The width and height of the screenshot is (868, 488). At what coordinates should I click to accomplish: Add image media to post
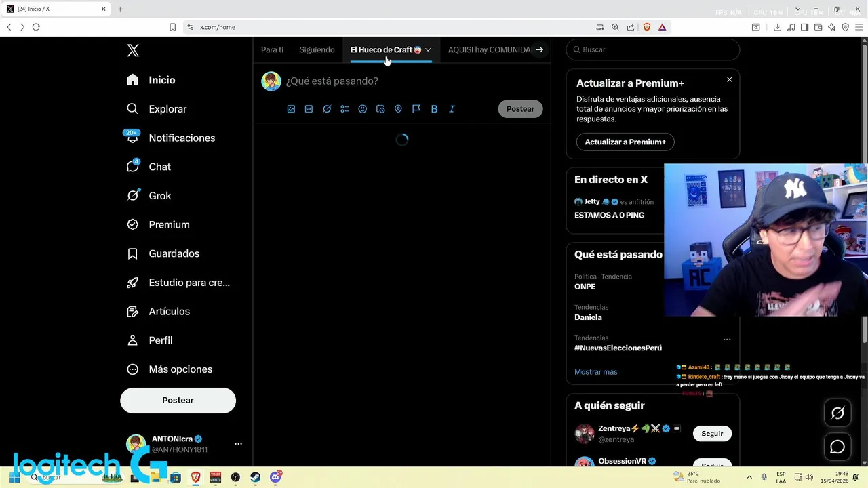pyautogui.click(x=291, y=109)
